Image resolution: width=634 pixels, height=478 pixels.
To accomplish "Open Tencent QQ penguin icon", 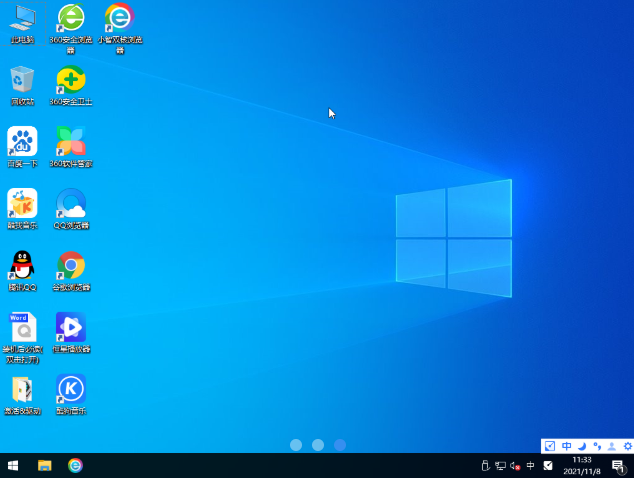I will [22, 266].
